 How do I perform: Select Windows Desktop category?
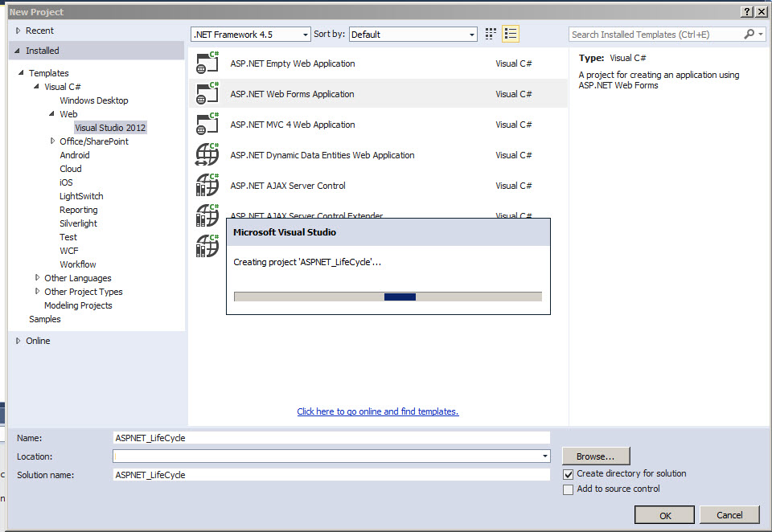point(94,100)
